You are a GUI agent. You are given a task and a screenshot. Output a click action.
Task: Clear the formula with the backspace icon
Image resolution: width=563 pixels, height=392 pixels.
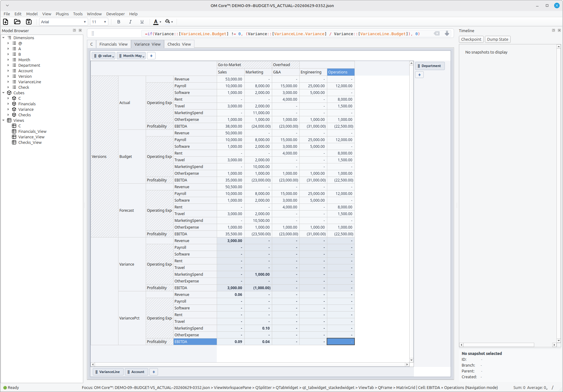coord(437,34)
